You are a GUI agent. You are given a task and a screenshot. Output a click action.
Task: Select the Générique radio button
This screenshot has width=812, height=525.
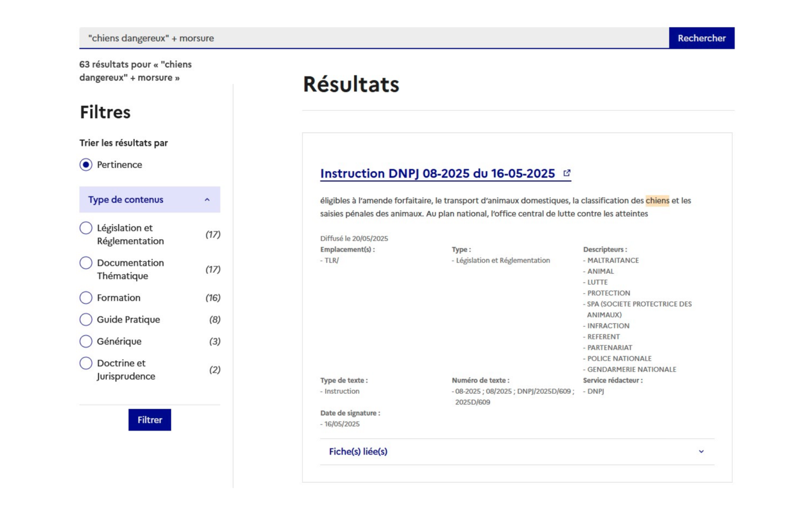(86, 341)
